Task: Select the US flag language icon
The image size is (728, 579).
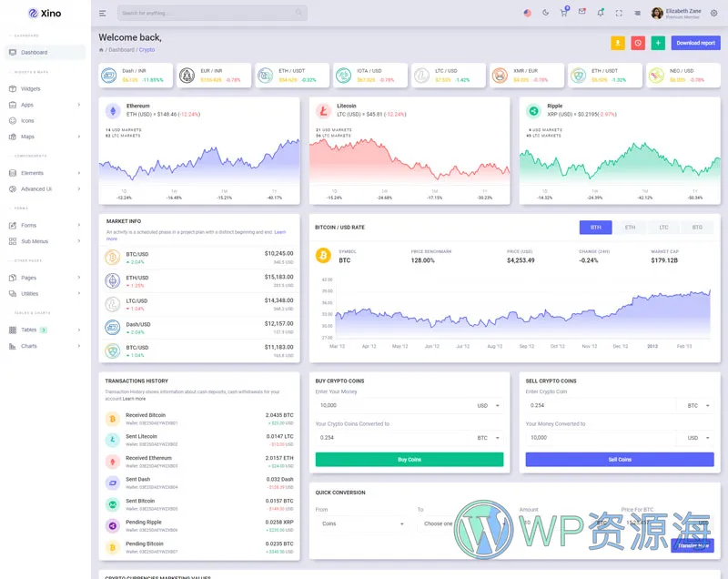Action: point(528,13)
